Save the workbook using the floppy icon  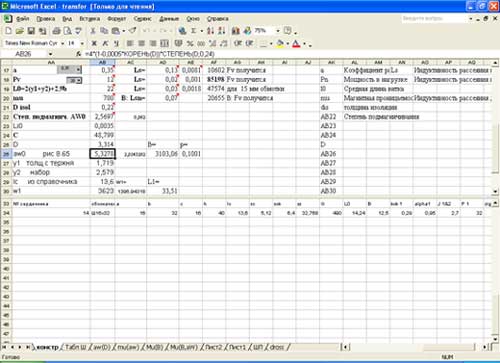point(31,31)
